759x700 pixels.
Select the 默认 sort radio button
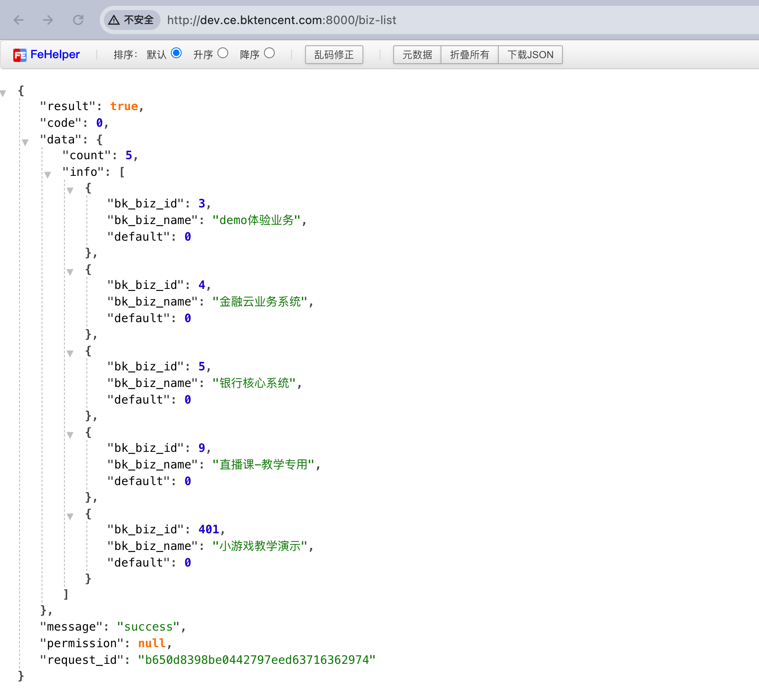point(177,53)
